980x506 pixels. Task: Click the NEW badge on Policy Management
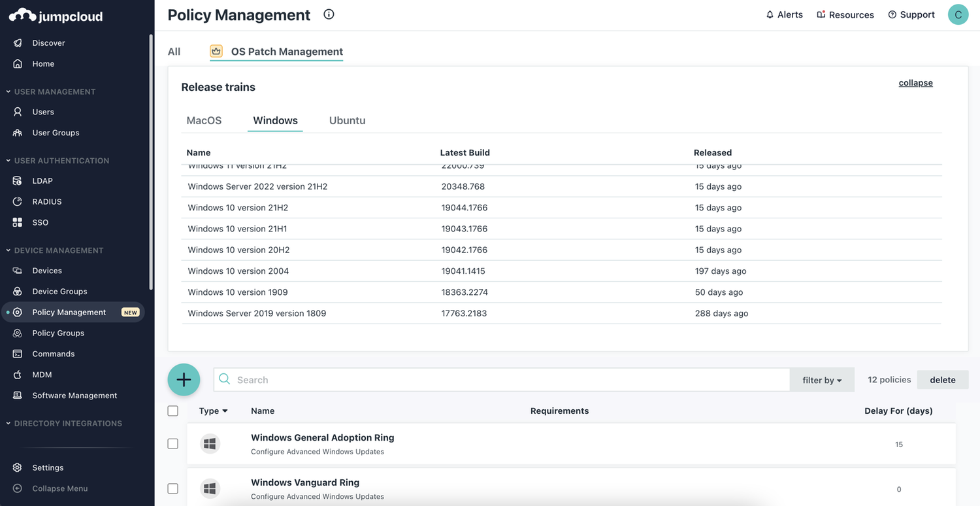click(131, 312)
